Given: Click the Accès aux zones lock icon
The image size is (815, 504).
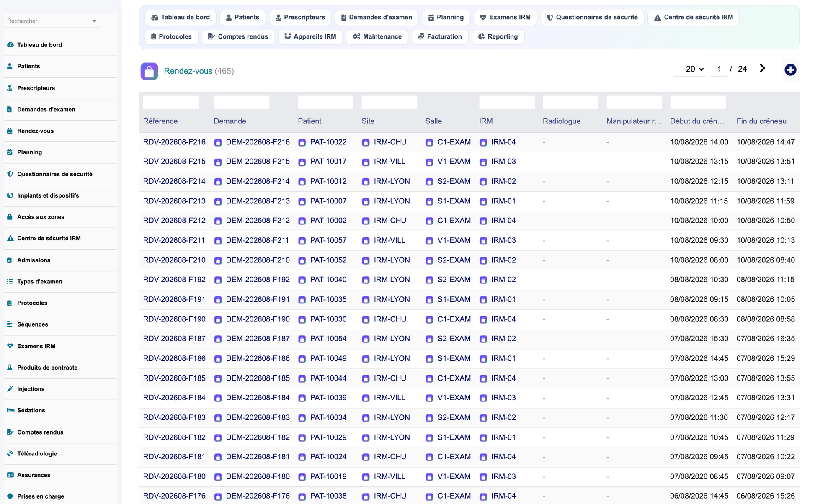Looking at the screenshot, I should (x=10, y=217).
